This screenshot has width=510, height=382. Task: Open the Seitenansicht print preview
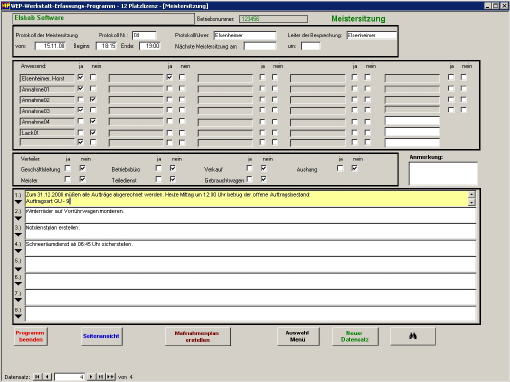(x=101, y=336)
